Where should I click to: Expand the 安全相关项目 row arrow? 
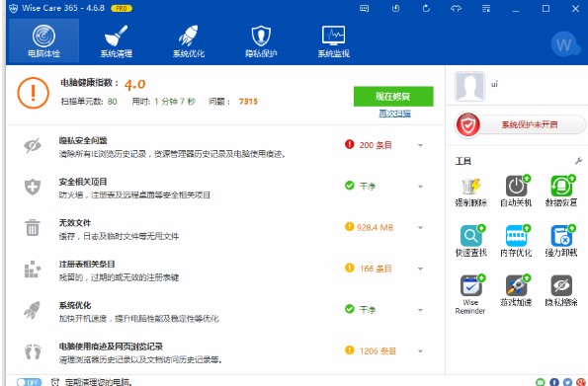pyautogui.click(x=420, y=187)
